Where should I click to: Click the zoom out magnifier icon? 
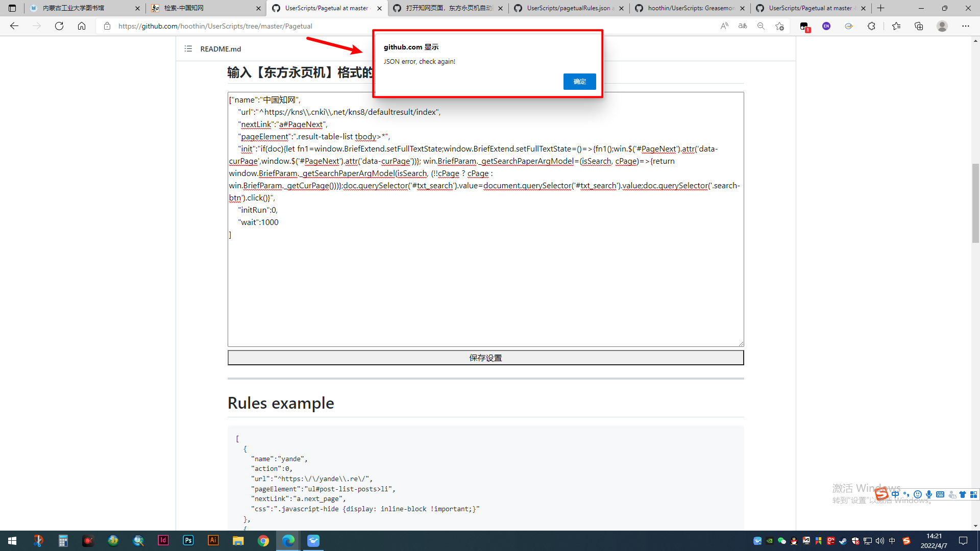pos(761,26)
